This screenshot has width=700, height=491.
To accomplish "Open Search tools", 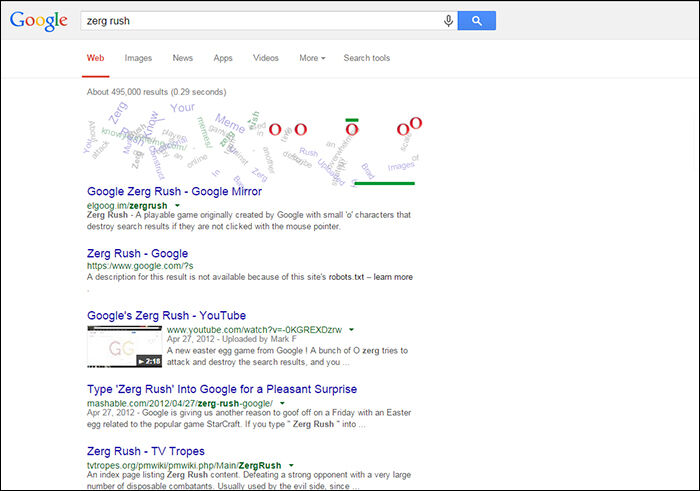I will (x=367, y=58).
